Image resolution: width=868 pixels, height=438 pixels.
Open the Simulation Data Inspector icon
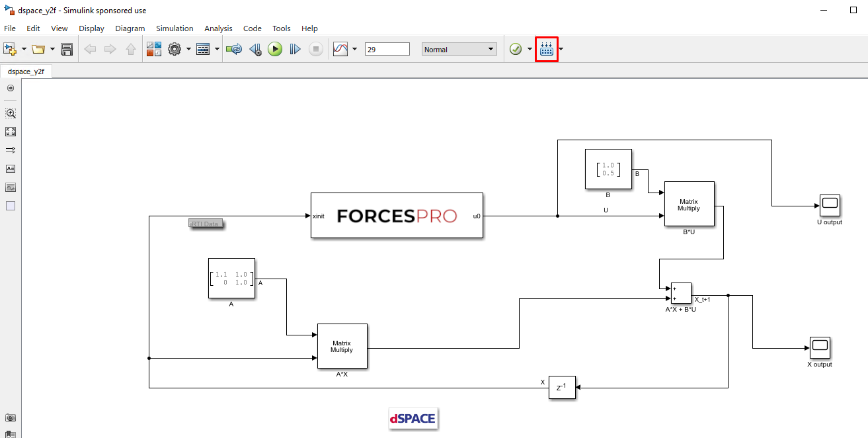[x=340, y=49]
